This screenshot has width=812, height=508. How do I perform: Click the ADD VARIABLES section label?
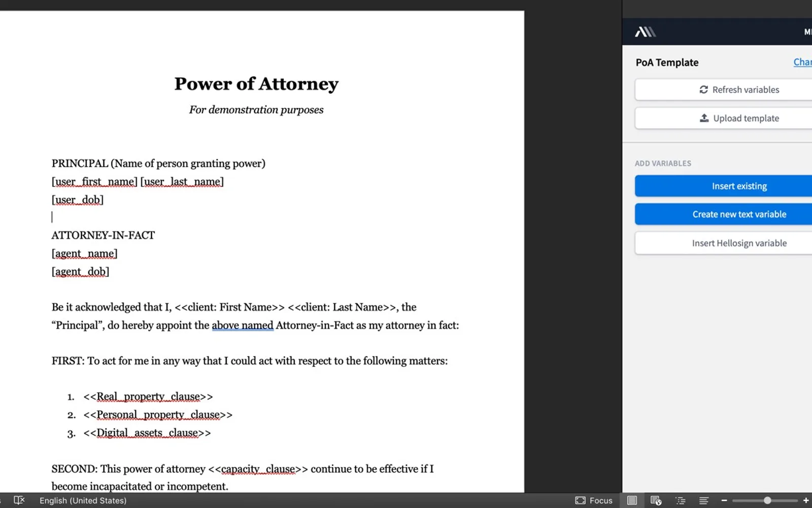click(663, 164)
